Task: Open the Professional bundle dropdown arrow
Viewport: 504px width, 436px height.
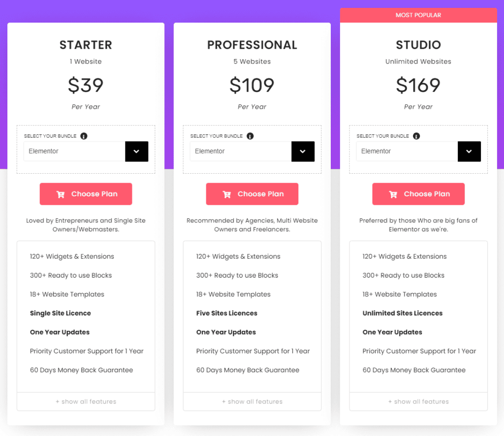Action: point(303,152)
